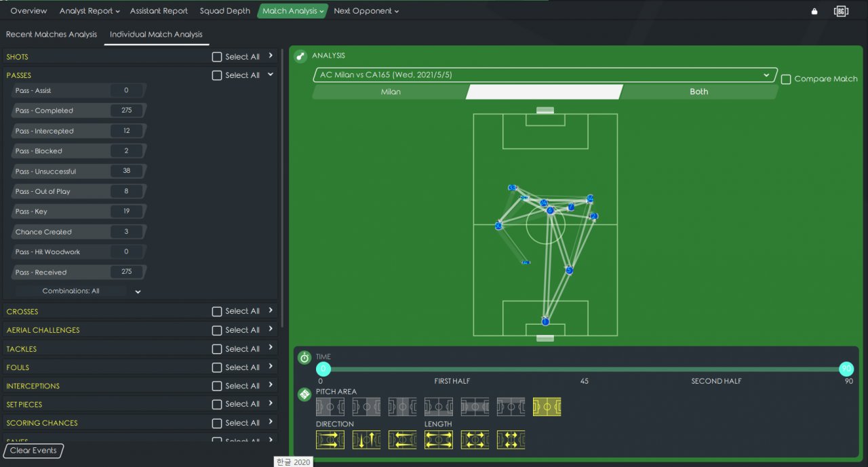The image size is (868, 467).
Task: Open the Analyst Report dropdown menu
Action: pyautogui.click(x=89, y=11)
